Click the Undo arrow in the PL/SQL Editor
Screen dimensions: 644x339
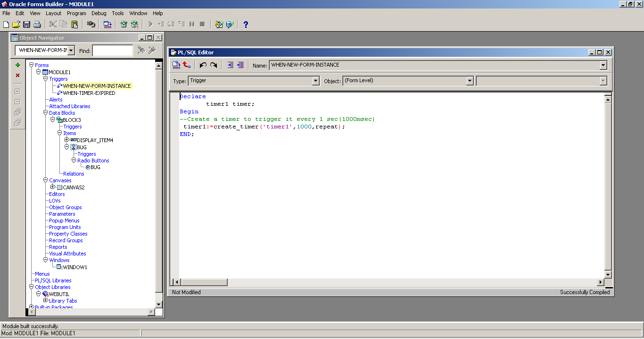pyautogui.click(x=203, y=65)
